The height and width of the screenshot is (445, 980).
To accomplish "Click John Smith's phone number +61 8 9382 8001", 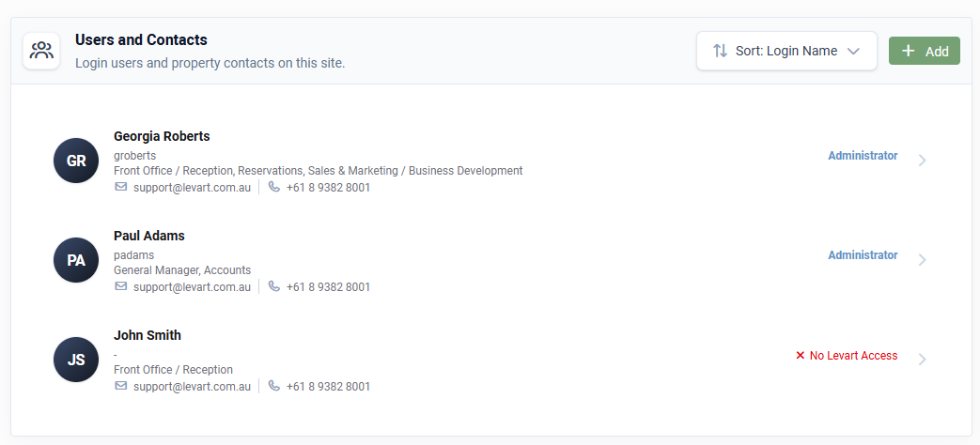I will coord(328,387).
